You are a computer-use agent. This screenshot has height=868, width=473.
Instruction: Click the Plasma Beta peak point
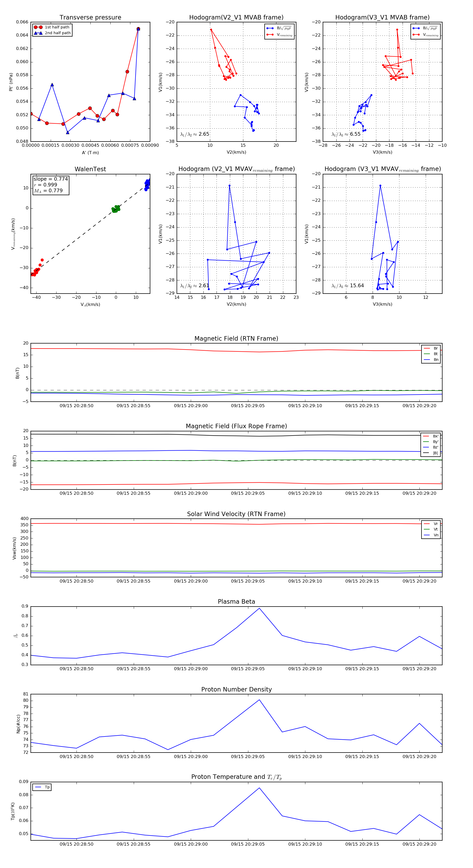(259, 608)
